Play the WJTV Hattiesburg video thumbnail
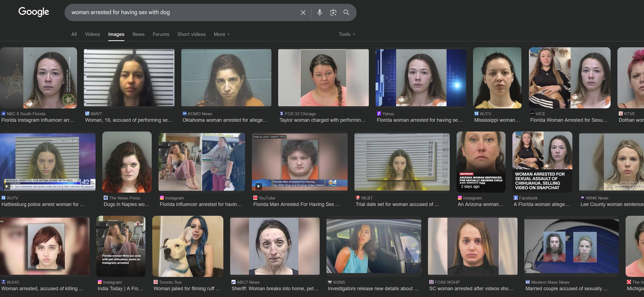This screenshot has height=297, width=644. [x=7, y=186]
